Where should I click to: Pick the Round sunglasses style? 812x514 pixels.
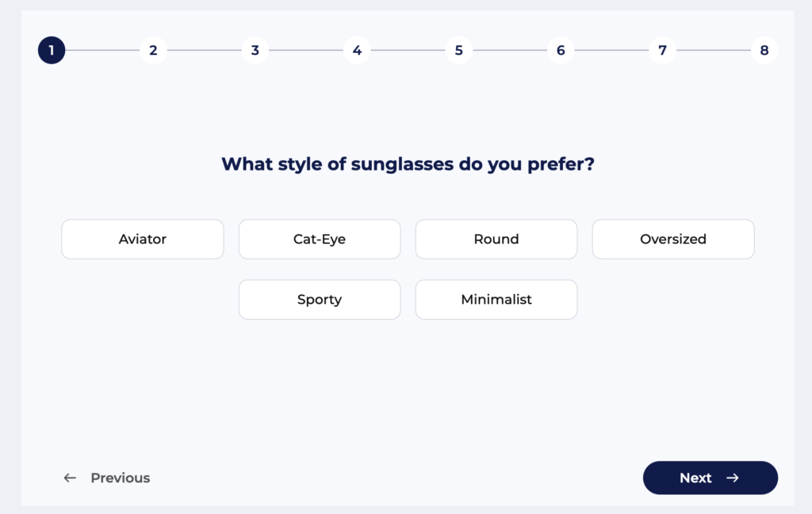[496, 239]
